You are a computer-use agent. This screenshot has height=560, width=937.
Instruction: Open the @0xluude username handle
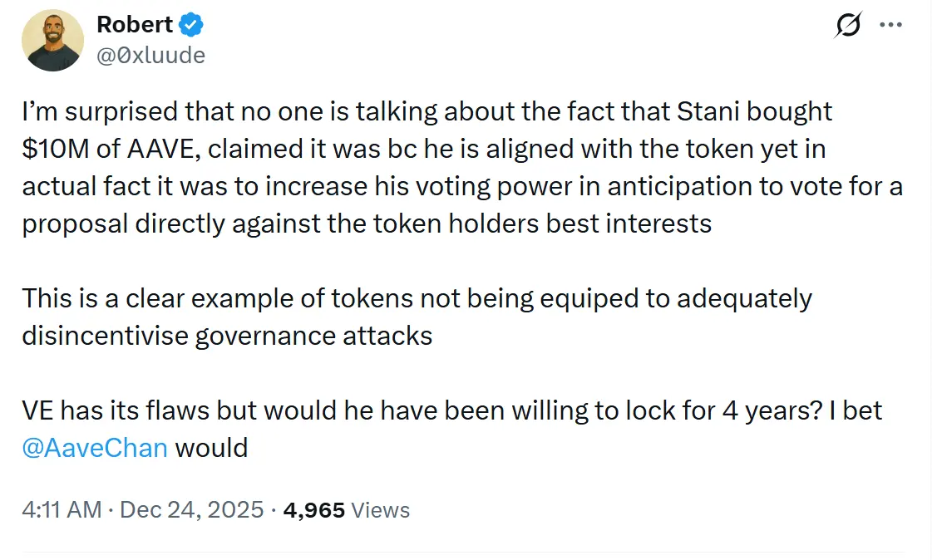[150, 55]
